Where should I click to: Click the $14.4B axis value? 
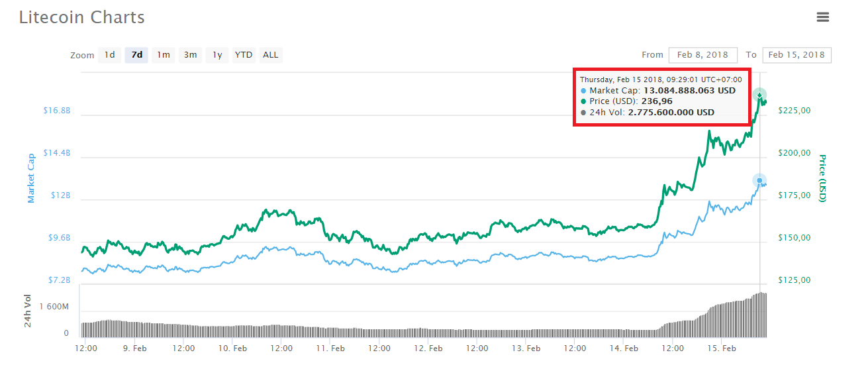pyautogui.click(x=56, y=153)
